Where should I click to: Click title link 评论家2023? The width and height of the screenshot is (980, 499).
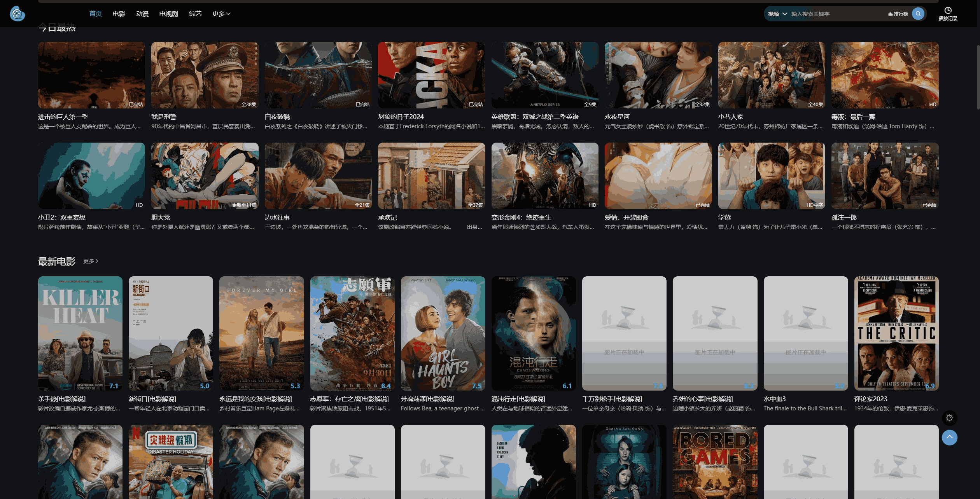[x=871, y=399]
